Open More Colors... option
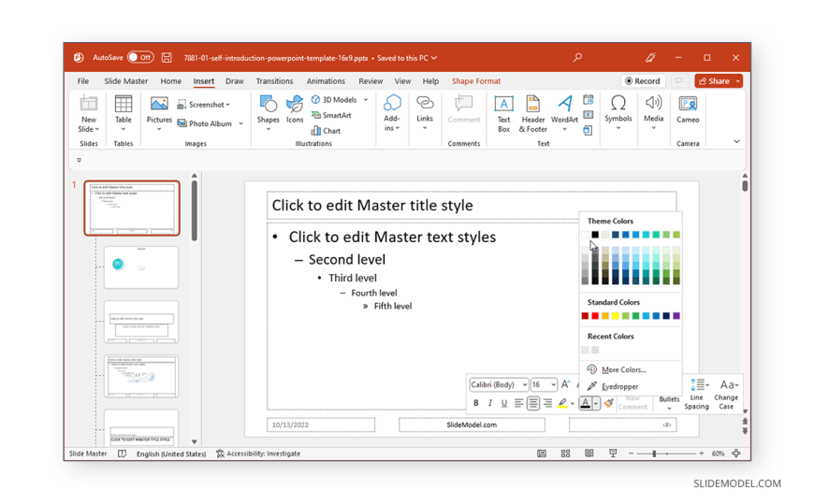 (623, 369)
